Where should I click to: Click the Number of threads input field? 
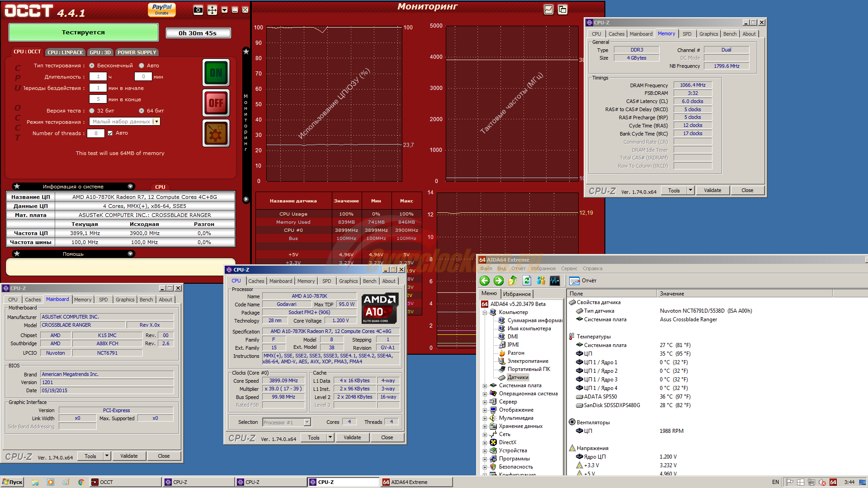click(x=96, y=133)
